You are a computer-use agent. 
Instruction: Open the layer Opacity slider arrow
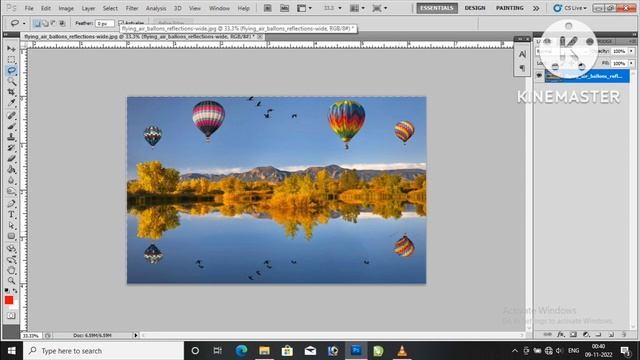coord(631,51)
